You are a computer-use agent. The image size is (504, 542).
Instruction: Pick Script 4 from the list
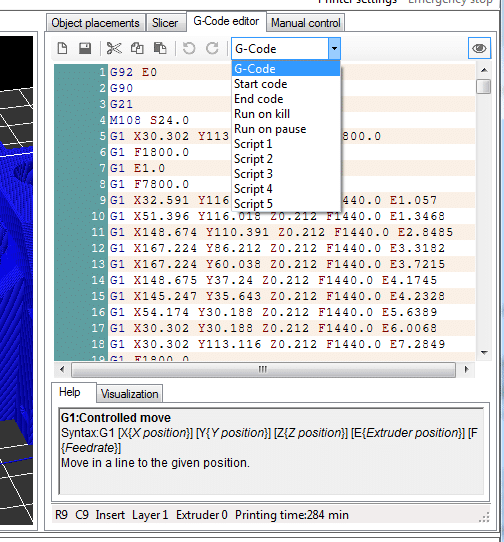point(286,189)
